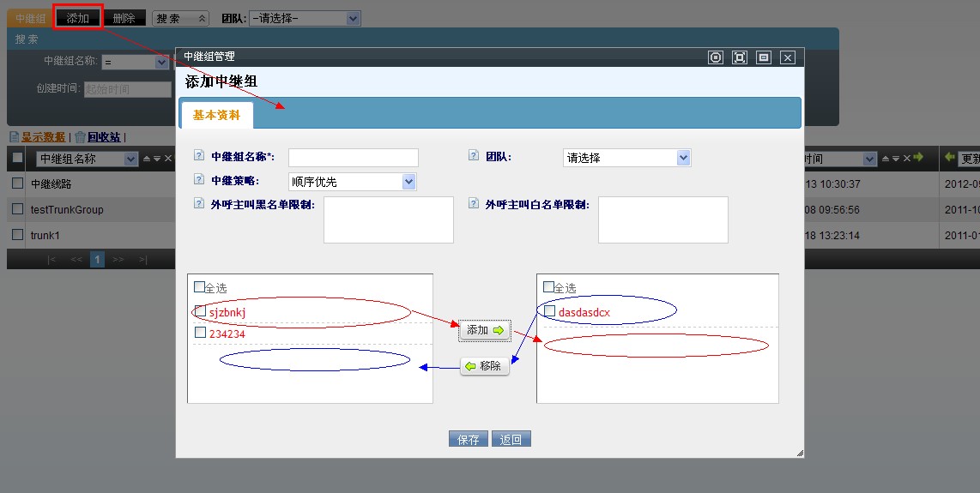
Task: Click help icon next to 外呼主叫黑名单限制
Action: click(x=199, y=203)
